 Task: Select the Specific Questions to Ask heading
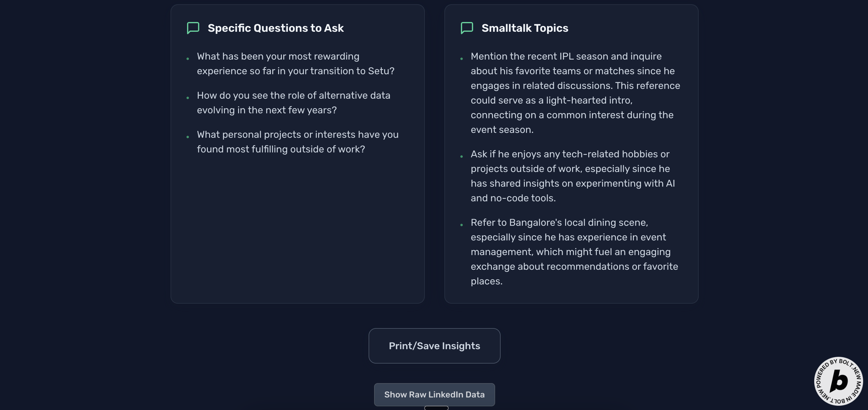pyautogui.click(x=275, y=28)
